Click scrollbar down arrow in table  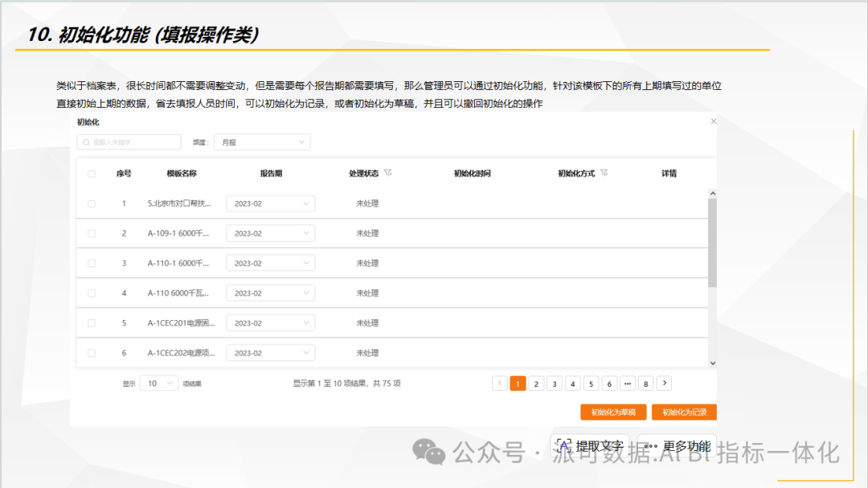712,363
